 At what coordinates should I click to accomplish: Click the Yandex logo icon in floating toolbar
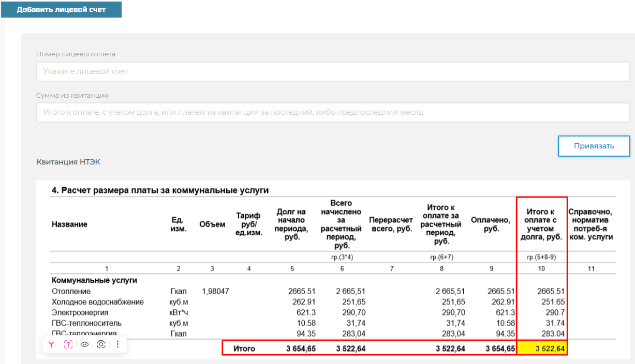52,344
